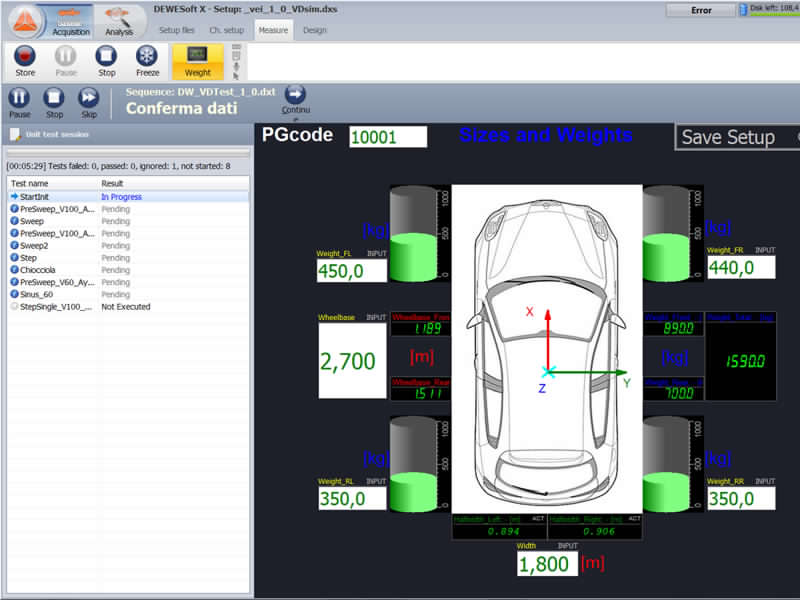Click the Weight_FL input value
This screenshot has height=600, width=800.
(351, 271)
